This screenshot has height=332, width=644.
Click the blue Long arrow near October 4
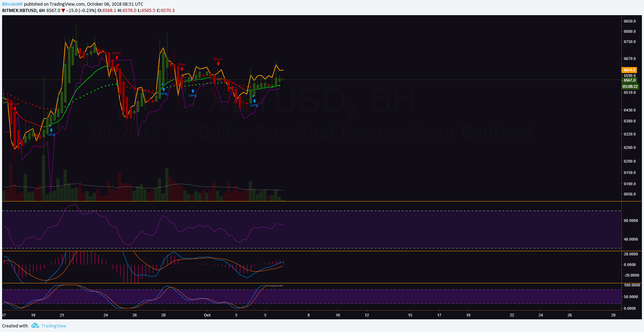(x=254, y=101)
